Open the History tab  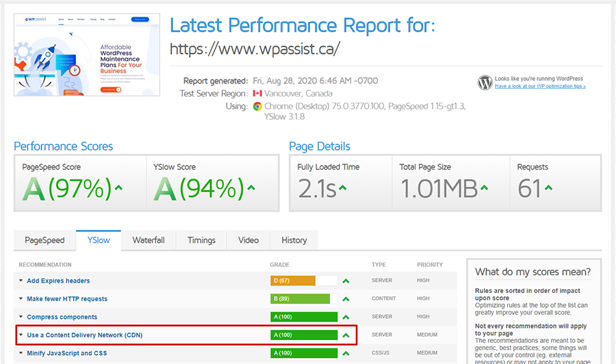pyautogui.click(x=294, y=240)
